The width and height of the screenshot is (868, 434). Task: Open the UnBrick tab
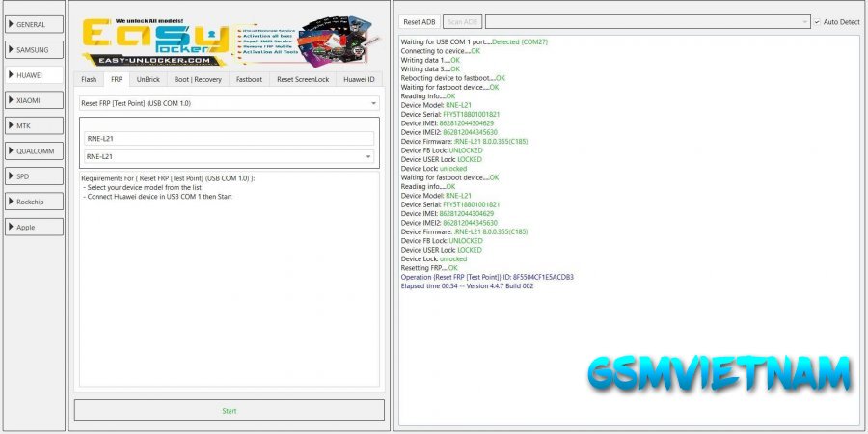coord(149,79)
